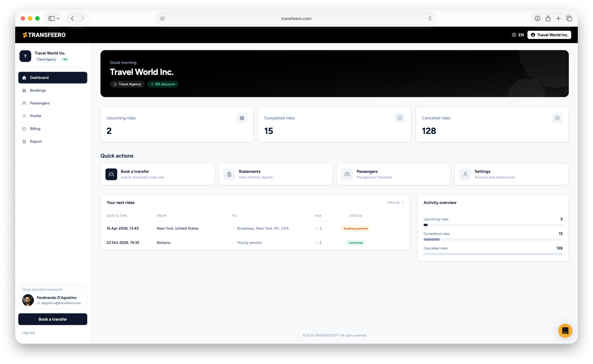The width and height of the screenshot is (593, 364).
Task: Click the Transfeero logo
Action: coord(44,35)
